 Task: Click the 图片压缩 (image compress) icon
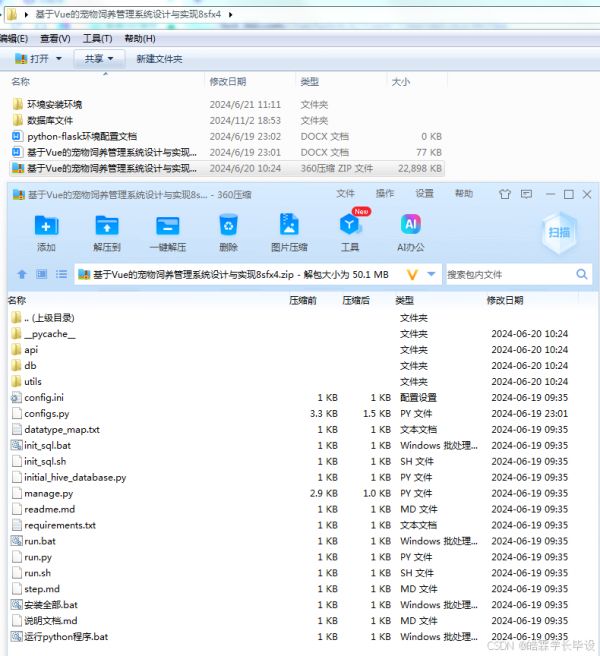point(289,225)
